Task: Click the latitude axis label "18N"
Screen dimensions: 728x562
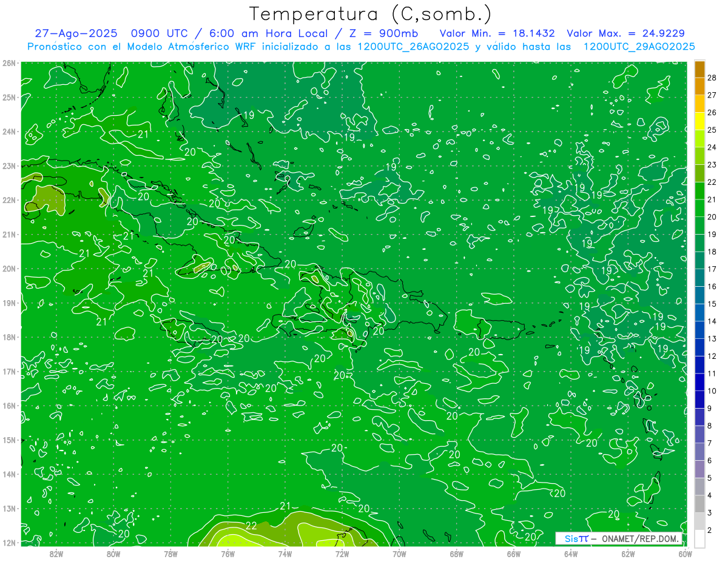Action: [x=9, y=337]
